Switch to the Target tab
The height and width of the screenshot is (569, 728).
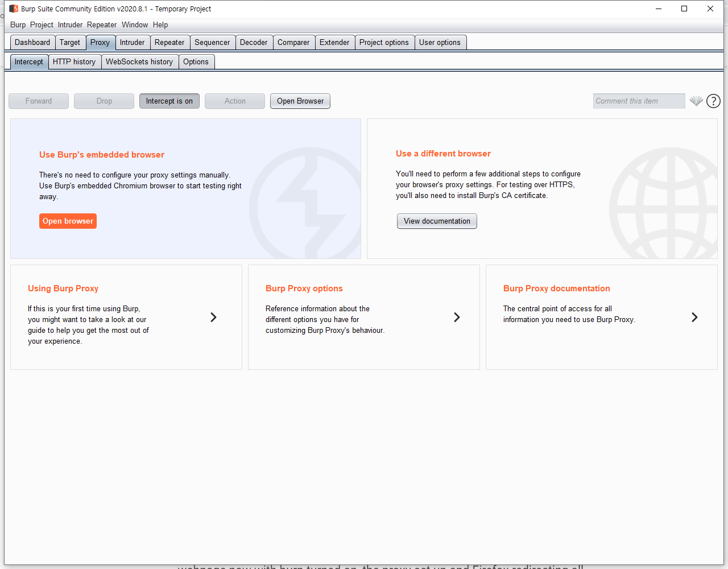coord(70,42)
